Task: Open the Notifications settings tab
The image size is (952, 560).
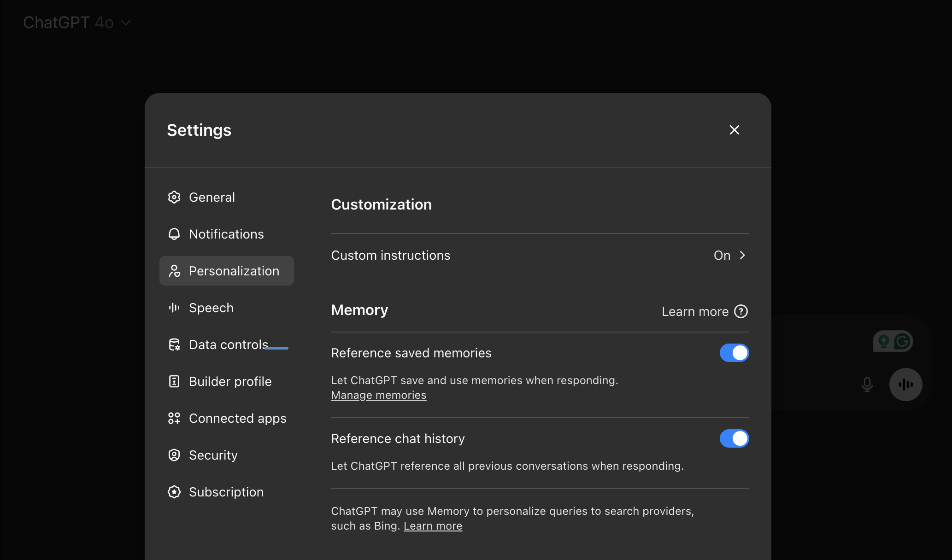Action: [227, 234]
